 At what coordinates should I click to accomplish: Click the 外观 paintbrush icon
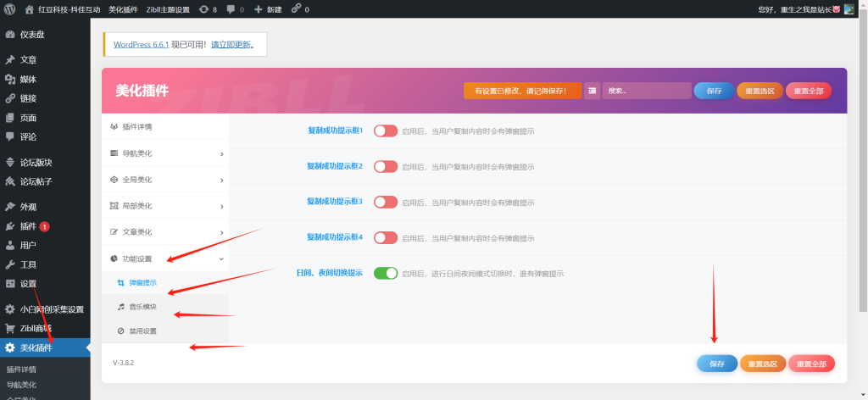click(10, 207)
